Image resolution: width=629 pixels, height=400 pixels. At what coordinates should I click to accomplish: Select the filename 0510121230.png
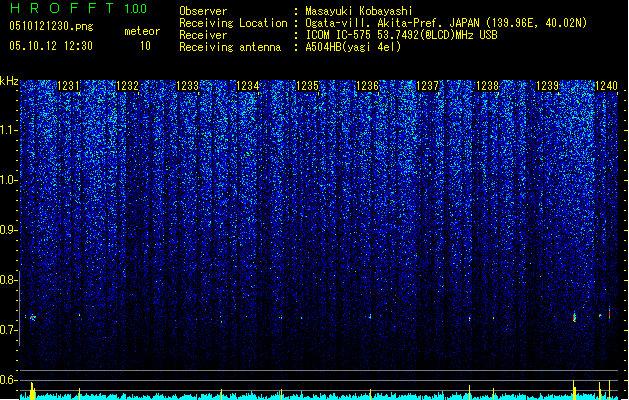pos(51,26)
